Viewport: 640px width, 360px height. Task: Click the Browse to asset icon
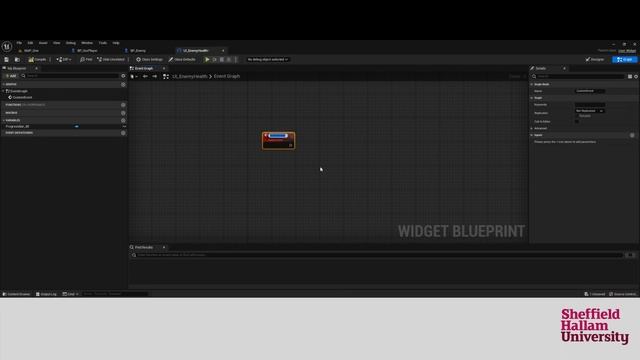pyautogui.click(x=17, y=60)
